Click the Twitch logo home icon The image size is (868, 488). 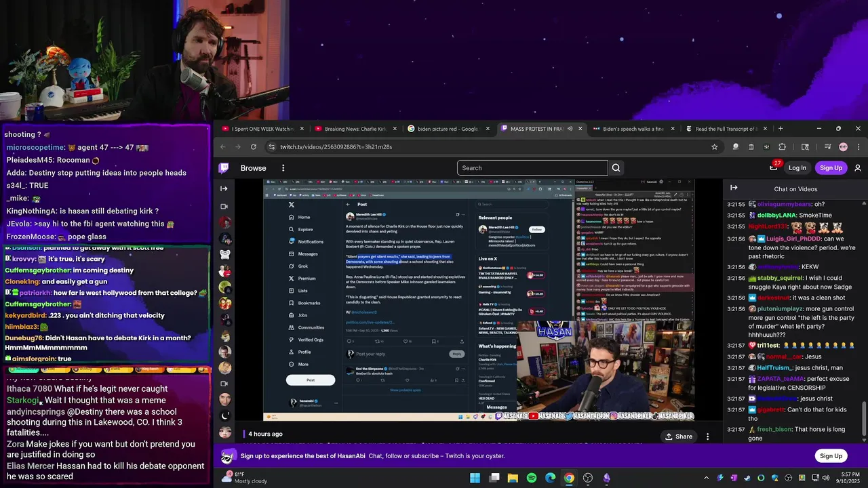click(224, 168)
